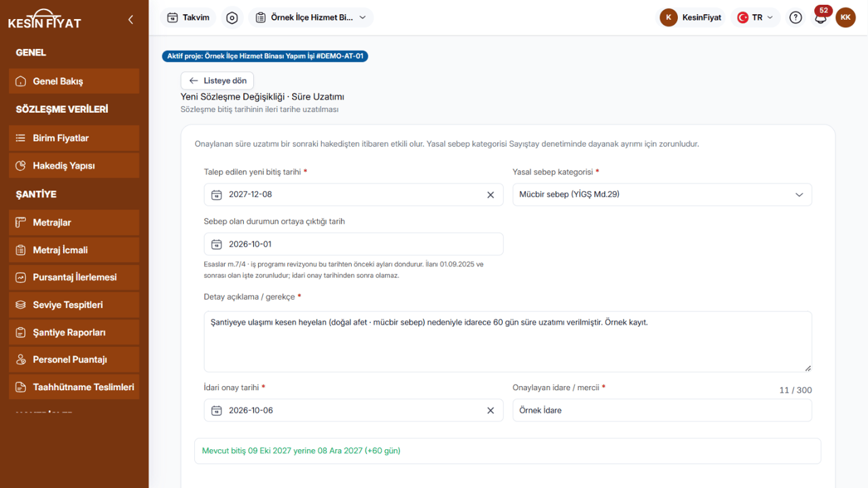Go back with Listeye dön button
868x488 pixels.
pyautogui.click(x=217, y=81)
